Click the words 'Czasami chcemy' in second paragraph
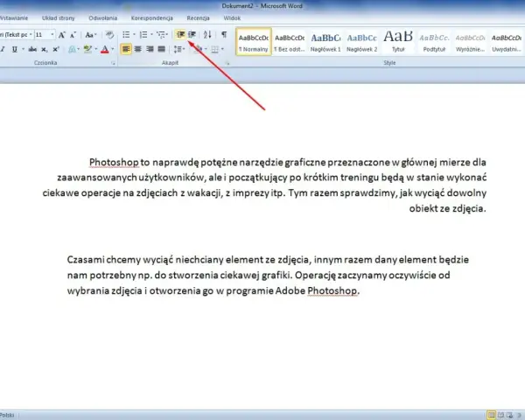The width and height of the screenshot is (525, 420). 104,260
